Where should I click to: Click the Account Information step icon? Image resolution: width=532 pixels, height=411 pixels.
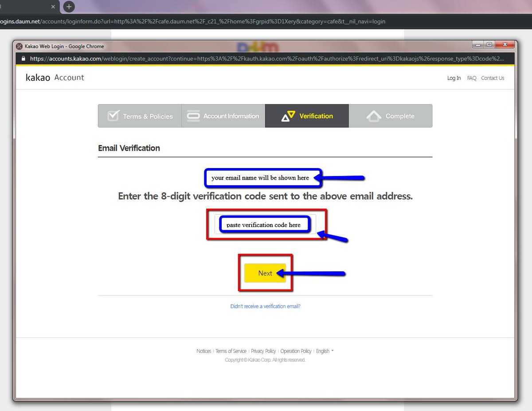tap(193, 116)
